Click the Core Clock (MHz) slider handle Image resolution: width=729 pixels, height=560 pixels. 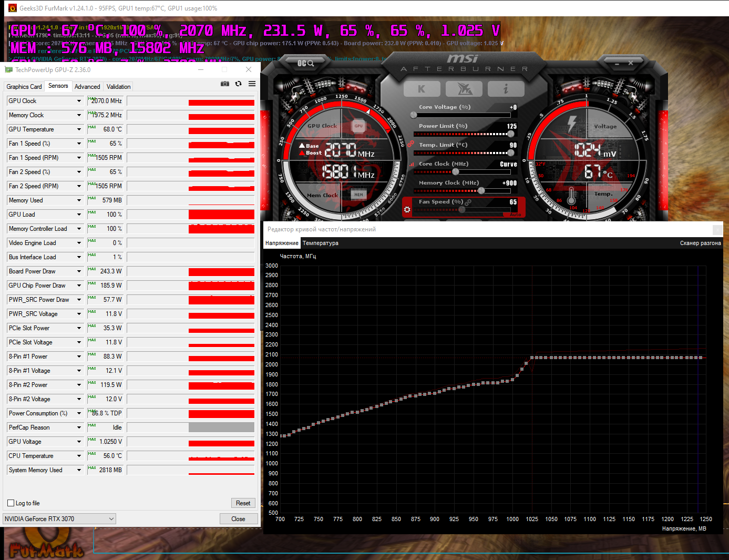point(456,172)
